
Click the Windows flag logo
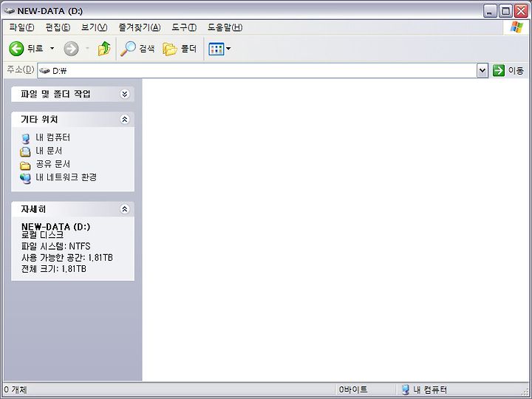(516, 27)
